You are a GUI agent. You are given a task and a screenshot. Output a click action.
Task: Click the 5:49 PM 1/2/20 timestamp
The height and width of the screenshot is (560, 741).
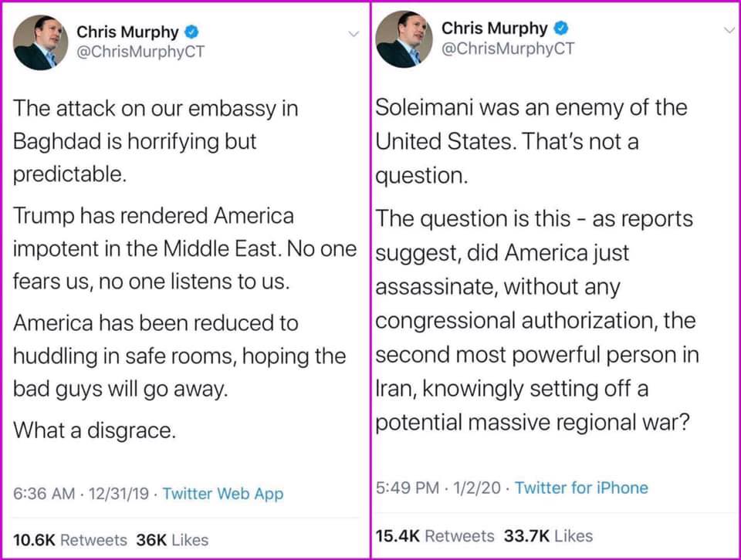438,487
